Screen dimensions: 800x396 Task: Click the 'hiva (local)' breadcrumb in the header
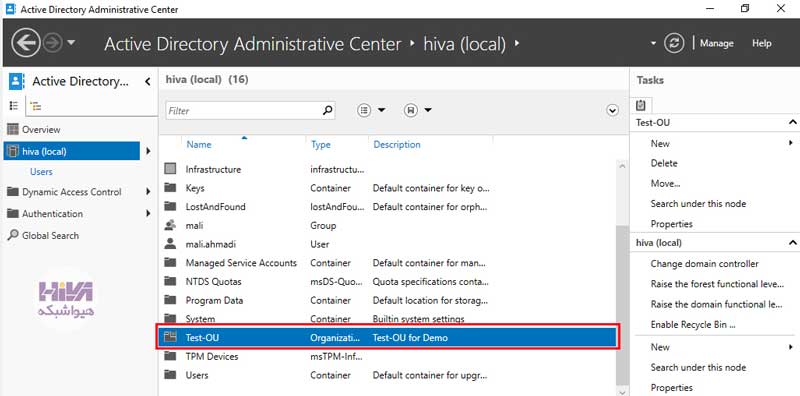tap(464, 44)
